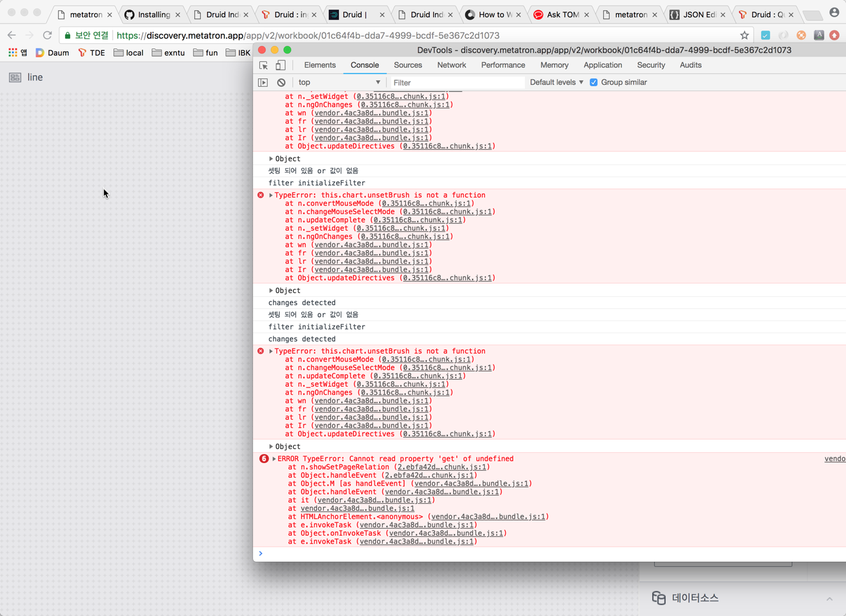Toggle device toolbar icon in DevTools
846x616 pixels.
coord(280,65)
